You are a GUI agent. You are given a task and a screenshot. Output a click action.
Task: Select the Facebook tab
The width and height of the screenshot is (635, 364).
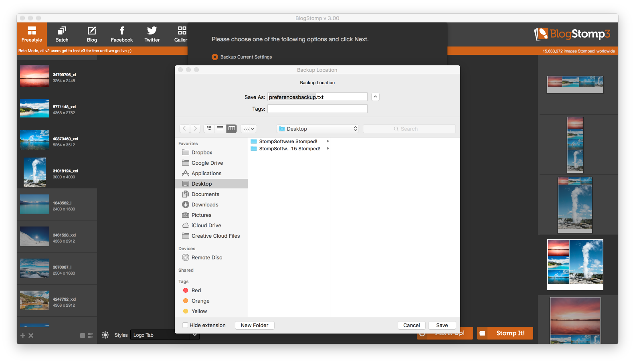pos(122,34)
